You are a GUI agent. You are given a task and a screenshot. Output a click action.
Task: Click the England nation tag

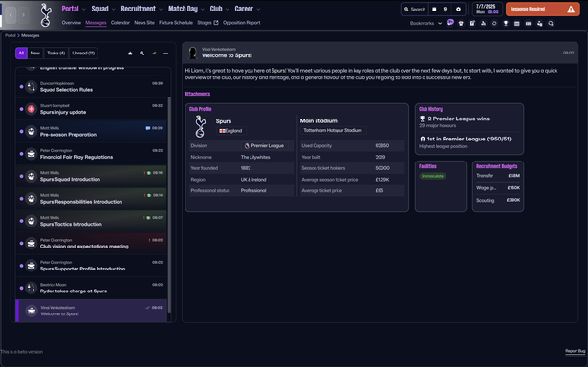230,131
